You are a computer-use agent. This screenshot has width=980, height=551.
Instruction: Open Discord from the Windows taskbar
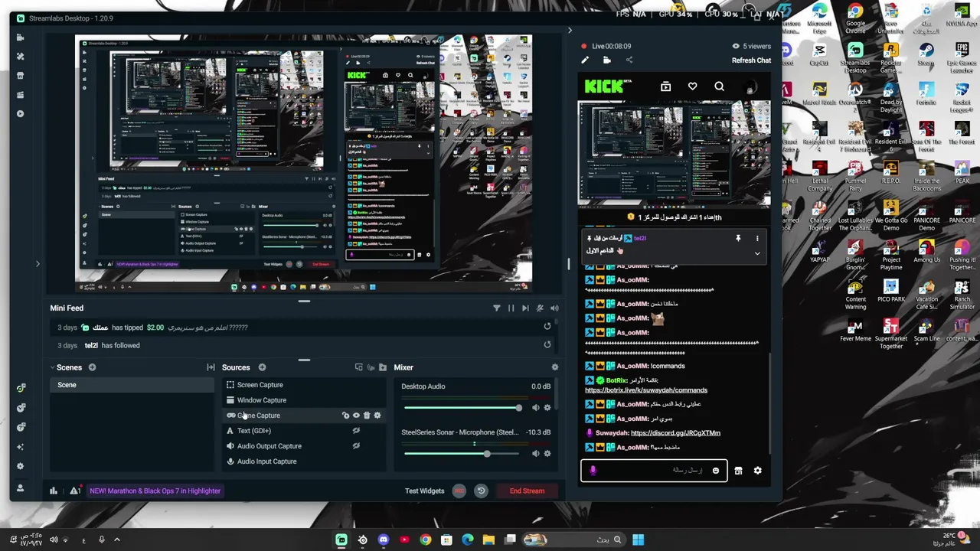[x=384, y=540]
